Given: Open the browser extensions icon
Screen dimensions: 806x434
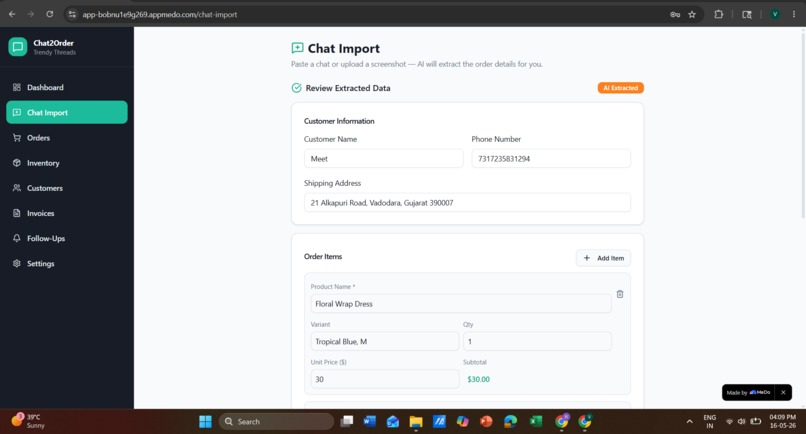Looking at the screenshot, I should point(719,14).
